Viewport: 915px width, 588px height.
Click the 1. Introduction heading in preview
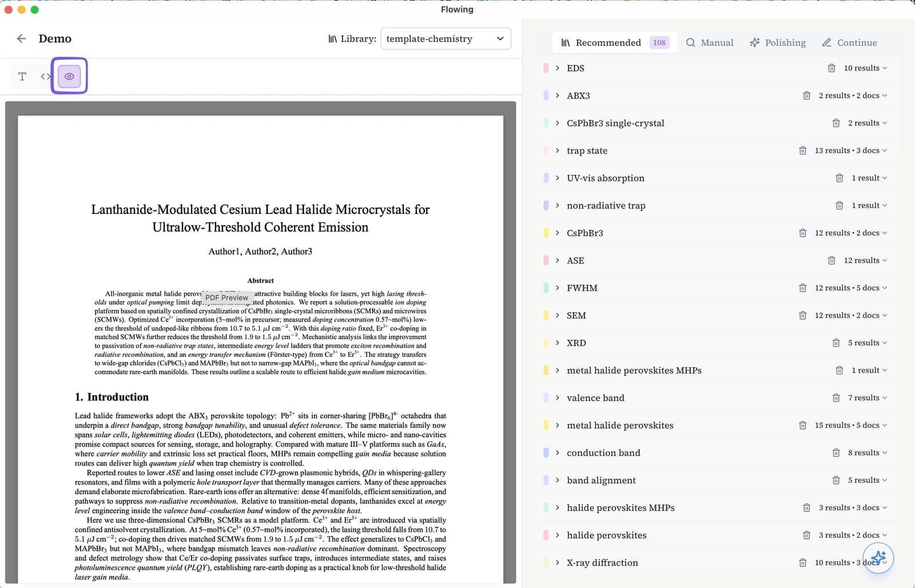tap(112, 397)
